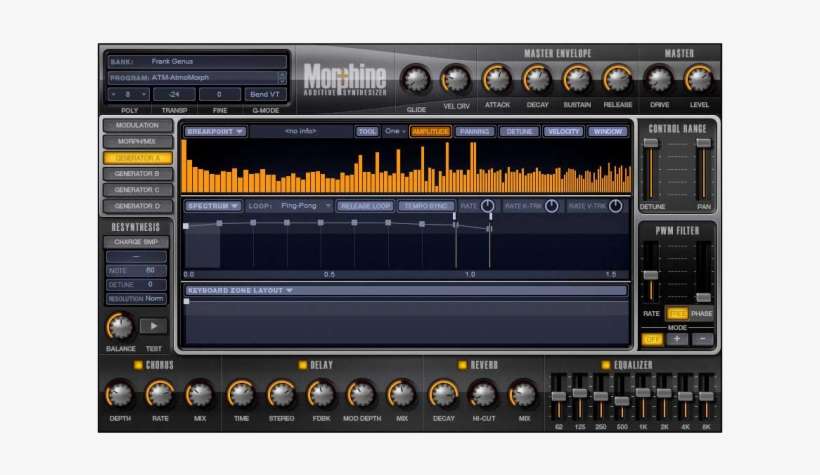
Task: Select the Panning editing tab
Action: click(x=474, y=132)
